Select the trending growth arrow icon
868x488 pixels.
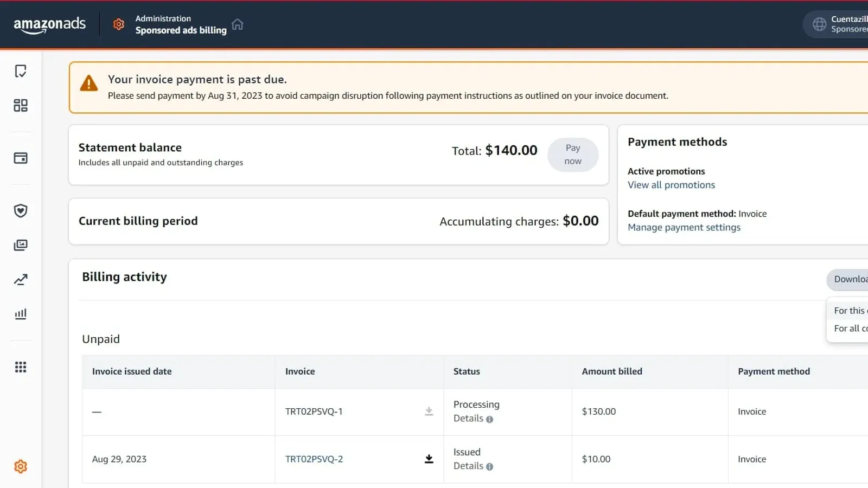(x=20, y=279)
